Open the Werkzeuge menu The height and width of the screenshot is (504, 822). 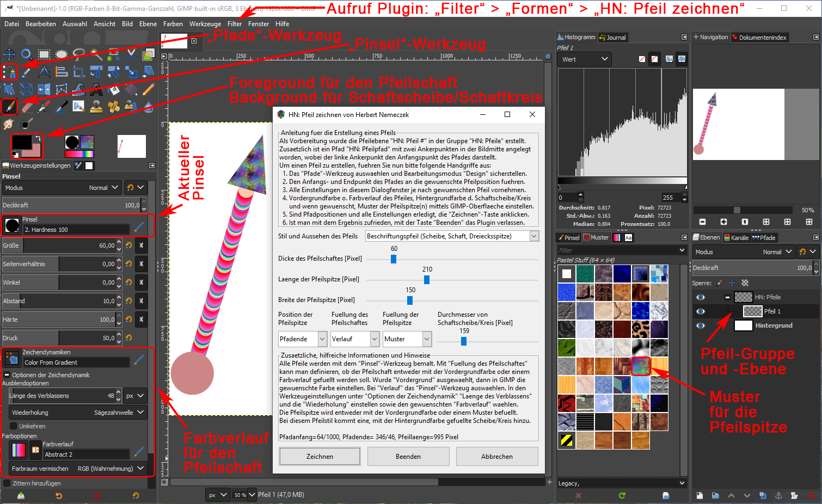[205, 24]
